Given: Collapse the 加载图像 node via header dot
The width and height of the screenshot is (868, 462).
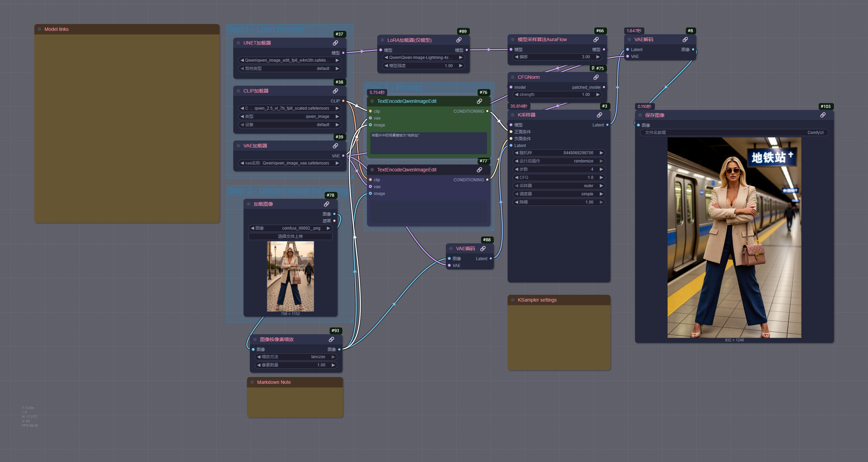Looking at the screenshot, I should point(249,204).
